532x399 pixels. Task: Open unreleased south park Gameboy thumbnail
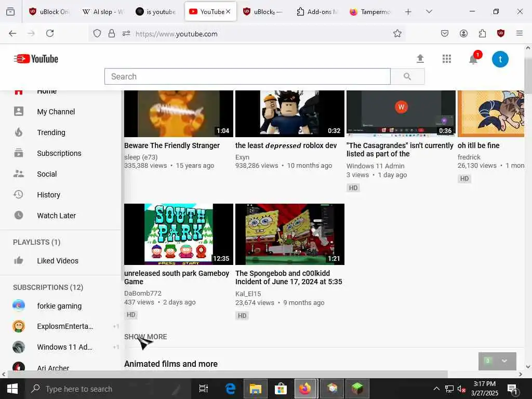[x=179, y=234]
